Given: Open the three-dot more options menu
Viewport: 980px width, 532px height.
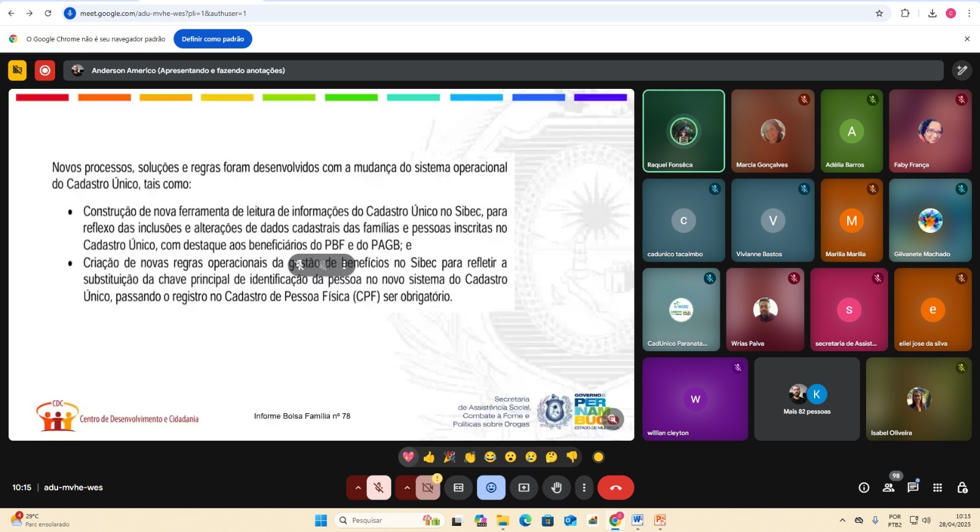Looking at the screenshot, I should [x=584, y=488].
